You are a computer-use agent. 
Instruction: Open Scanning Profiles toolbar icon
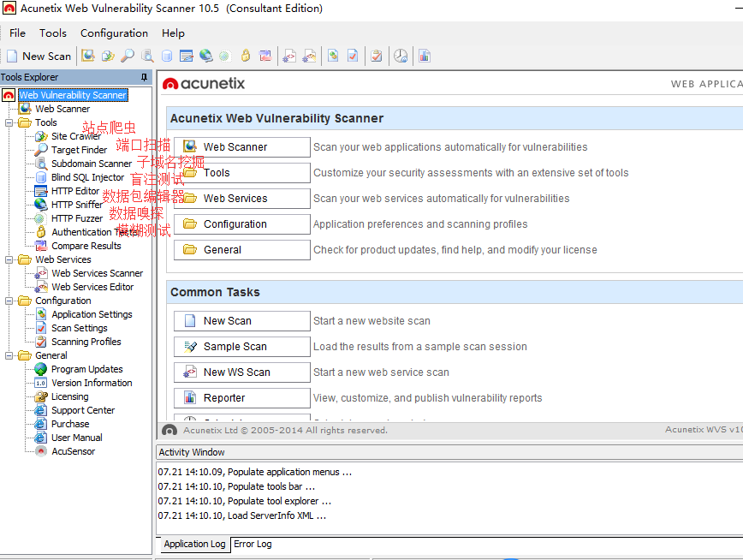point(377,56)
